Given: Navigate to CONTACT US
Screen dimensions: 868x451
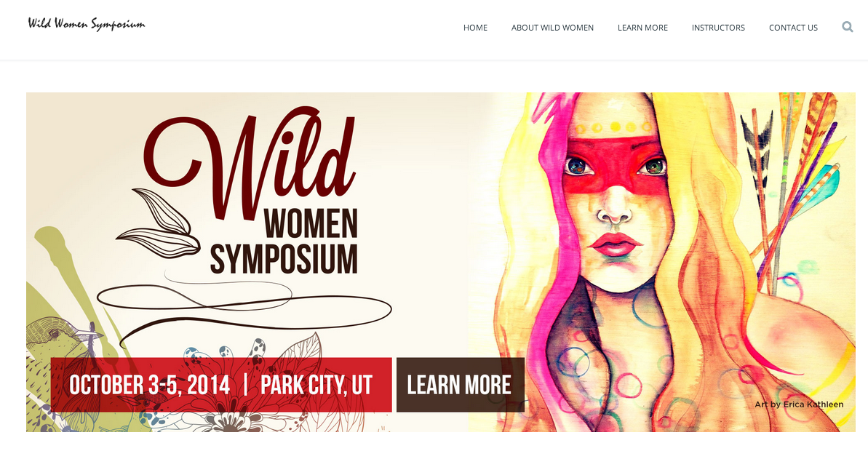Looking at the screenshot, I should pyautogui.click(x=793, y=28).
